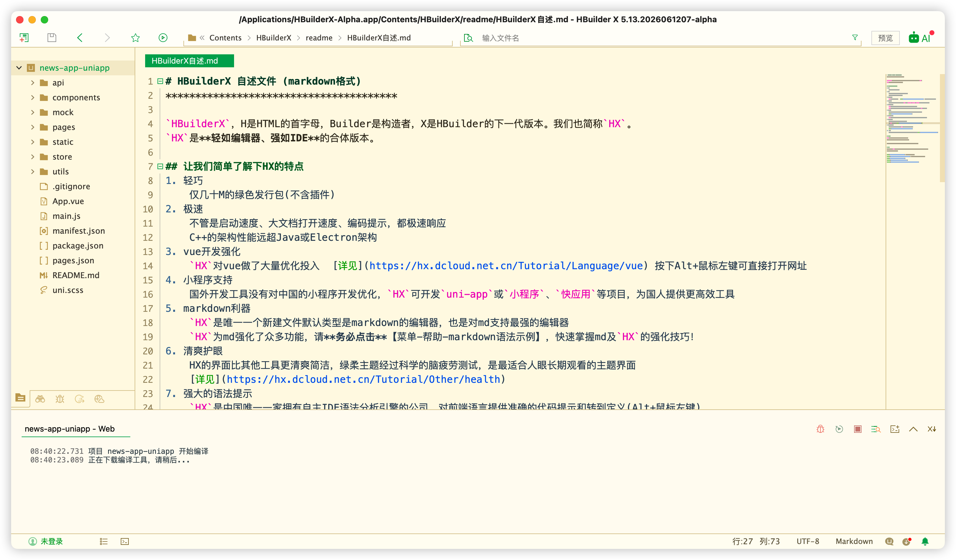Open the vue tutorial link on line 14
The image size is (956, 560).
pyautogui.click(x=506, y=266)
